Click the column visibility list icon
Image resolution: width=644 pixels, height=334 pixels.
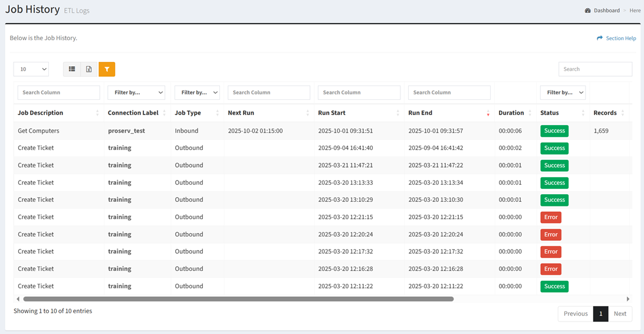pyautogui.click(x=72, y=69)
